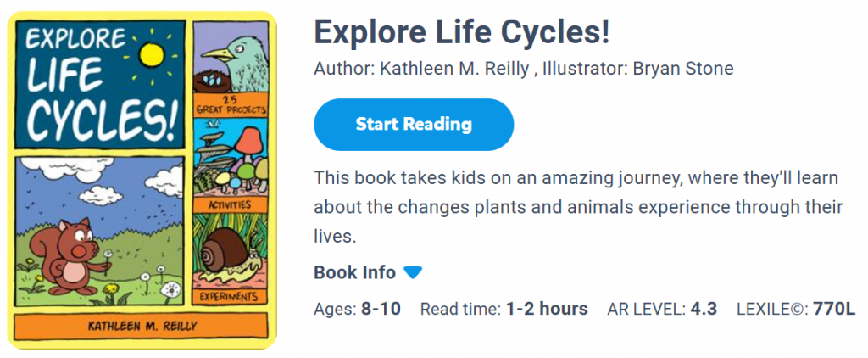The image size is (868, 358).
Task: Click the orange author banner on the cover
Action: click(x=141, y=326)
